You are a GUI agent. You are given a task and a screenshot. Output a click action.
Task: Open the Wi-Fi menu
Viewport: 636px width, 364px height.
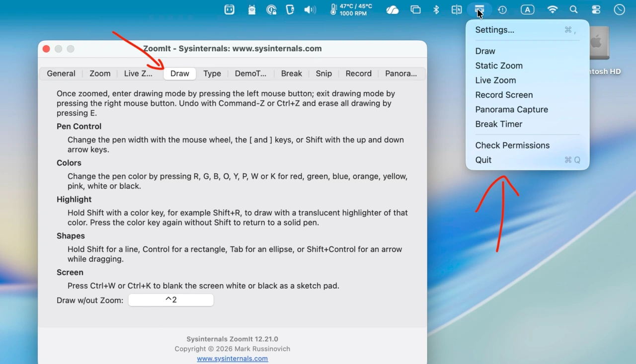pos(553,10)
